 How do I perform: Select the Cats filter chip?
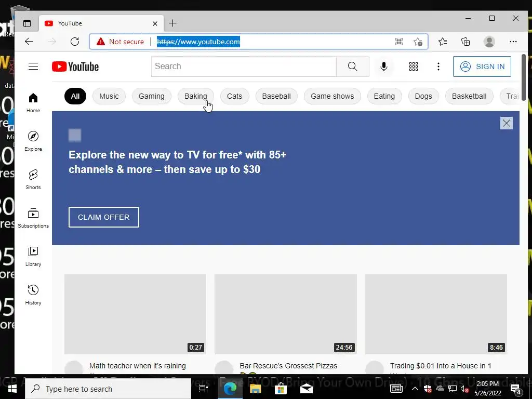click(234, 96)
